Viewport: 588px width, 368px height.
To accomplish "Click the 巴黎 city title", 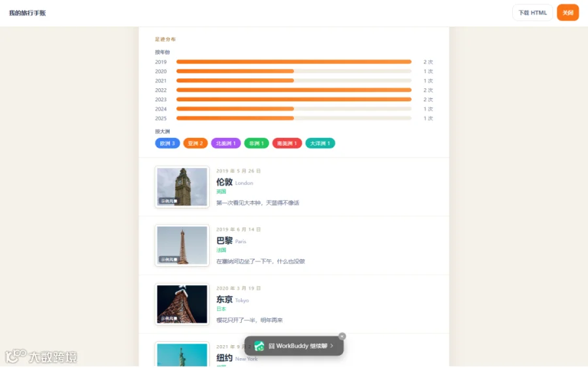I will [224, 241].
